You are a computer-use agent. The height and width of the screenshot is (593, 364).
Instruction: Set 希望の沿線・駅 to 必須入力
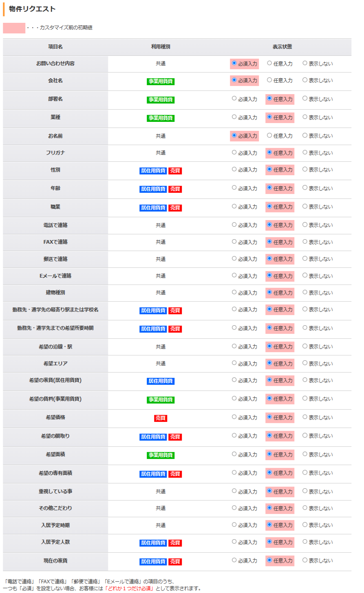[234, 346]
